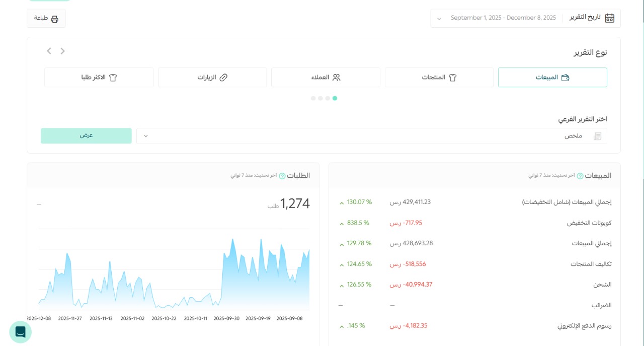Viewport: 644px width, 346px height.
Task: Click the right carousel chevron arrow
Action: pyautogui.click(x=62, y=51)
